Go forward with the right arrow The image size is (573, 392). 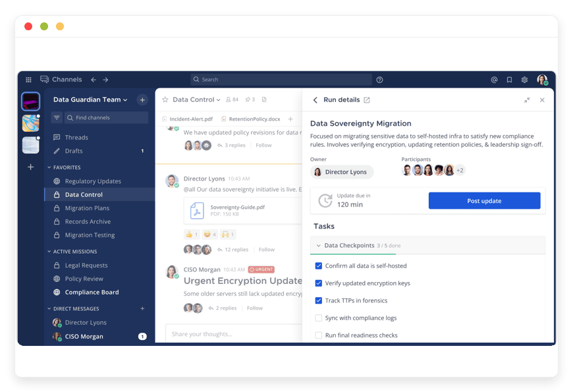(105, 80)
